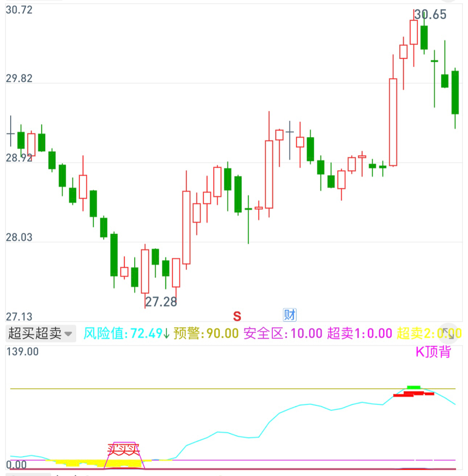Click the 安全区:10.00 value

[x=283, y=333]
